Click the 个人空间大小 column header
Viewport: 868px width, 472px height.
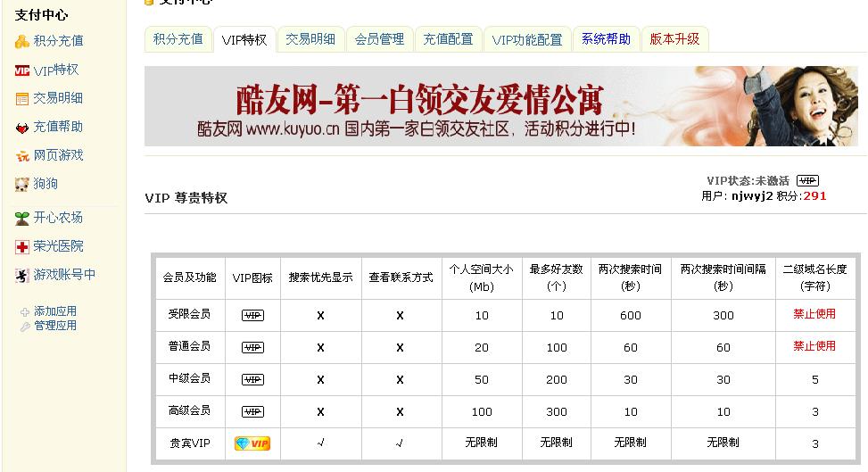[481, 278]
